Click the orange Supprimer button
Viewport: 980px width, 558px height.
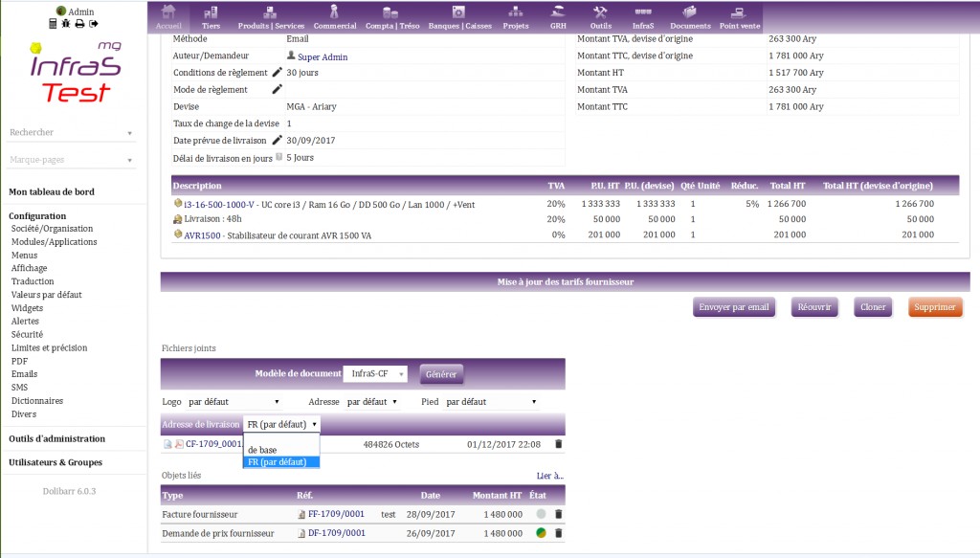click(x=935, y=307)
